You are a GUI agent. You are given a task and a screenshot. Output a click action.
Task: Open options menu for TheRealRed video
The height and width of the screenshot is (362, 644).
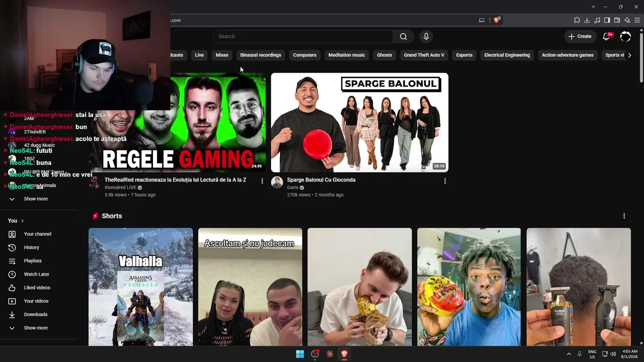pyautogui.click(x=262, y=180)
